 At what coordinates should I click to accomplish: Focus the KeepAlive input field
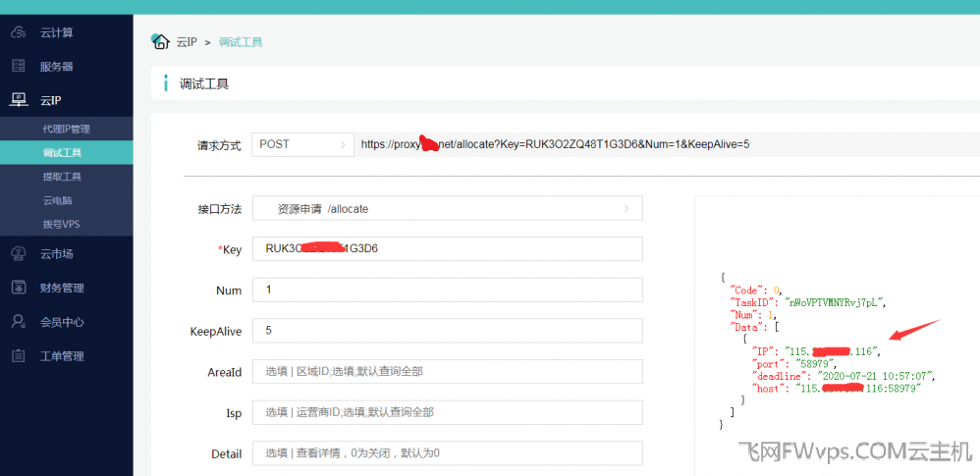coord(448,331)
